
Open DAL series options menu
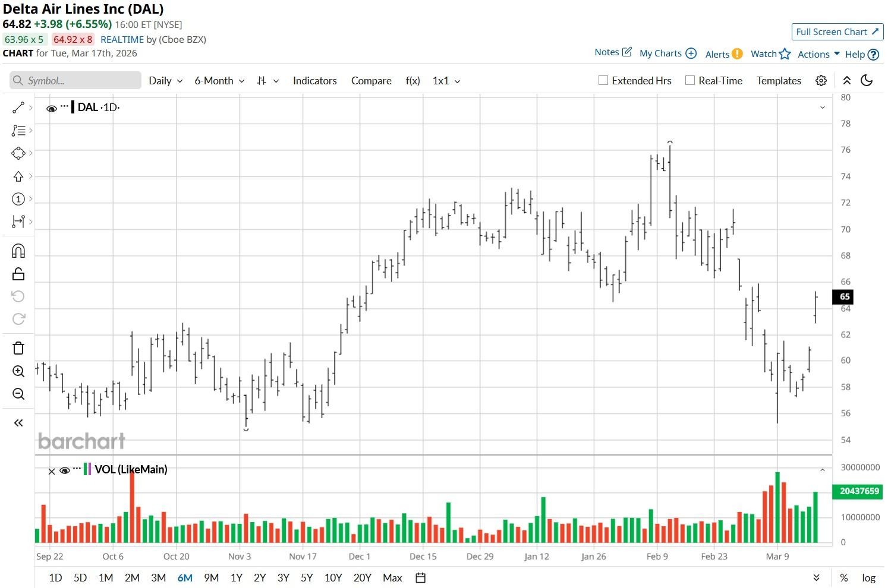(64, 106)
